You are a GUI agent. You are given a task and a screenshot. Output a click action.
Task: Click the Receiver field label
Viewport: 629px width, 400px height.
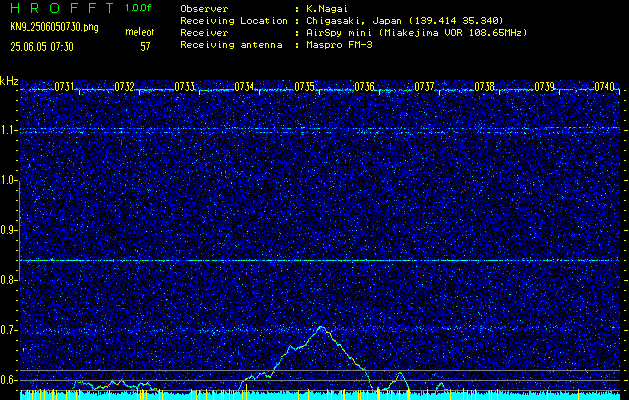tap(204, 33)
